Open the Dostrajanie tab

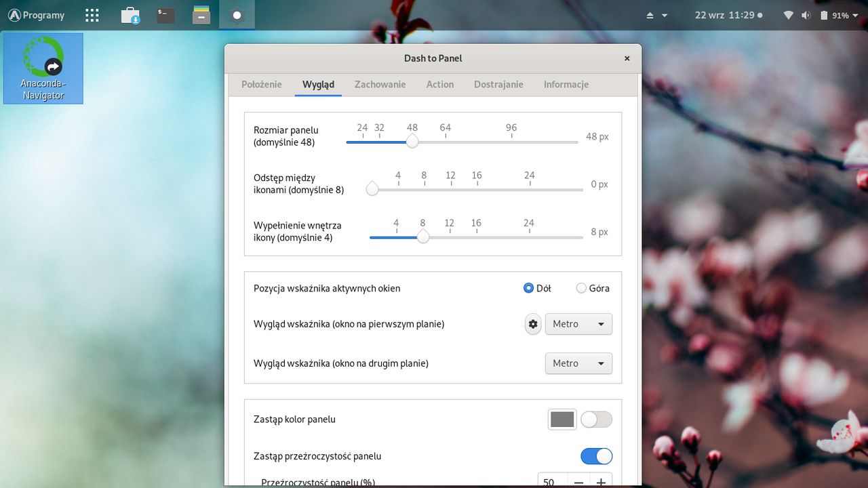(x=498, y=85)
